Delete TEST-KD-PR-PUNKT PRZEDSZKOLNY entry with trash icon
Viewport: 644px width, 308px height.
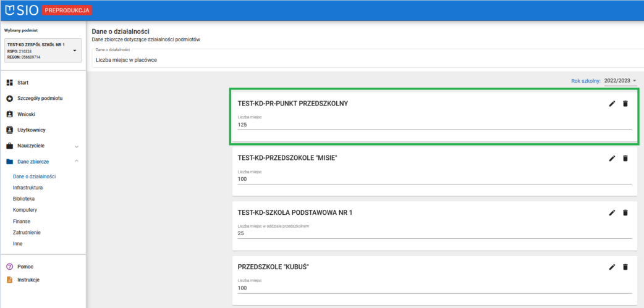625,104
